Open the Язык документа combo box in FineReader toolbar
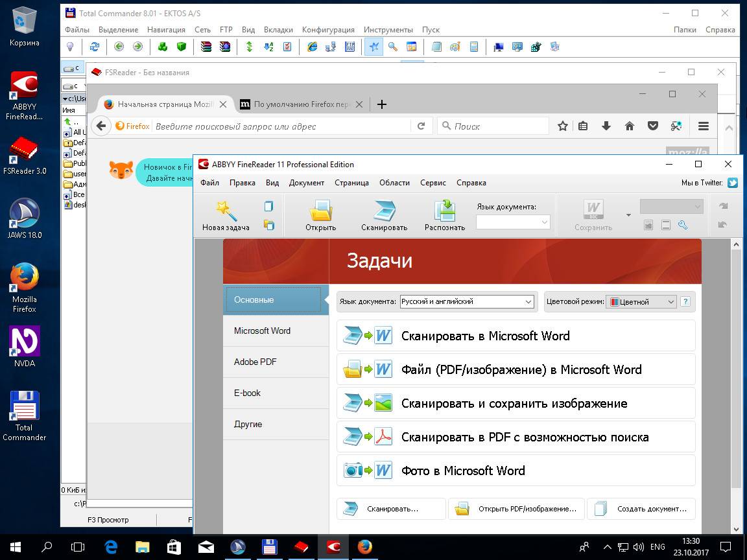The height and width of the screenshot is (560, 747). click(513, 222)
